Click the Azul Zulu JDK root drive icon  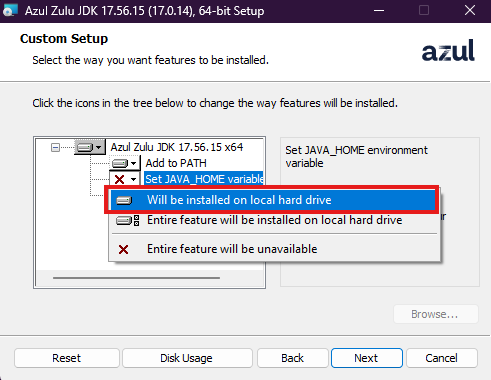[84, 147]
